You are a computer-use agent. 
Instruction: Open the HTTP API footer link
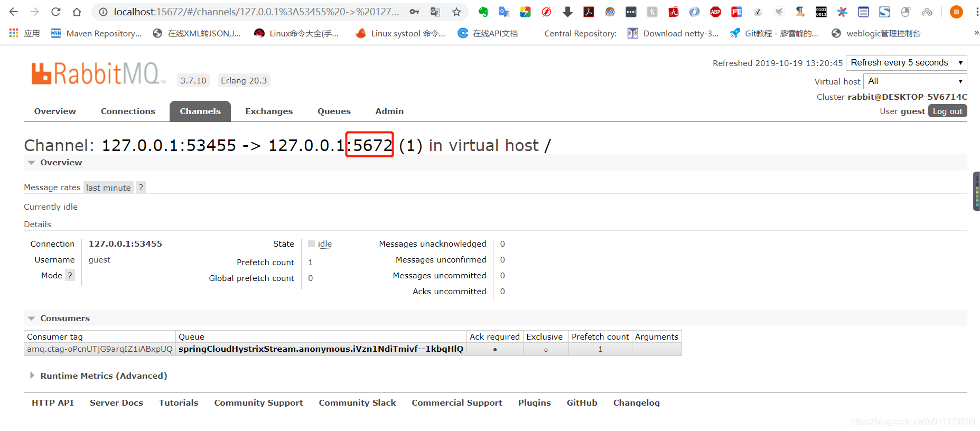[x=53, y=402]
